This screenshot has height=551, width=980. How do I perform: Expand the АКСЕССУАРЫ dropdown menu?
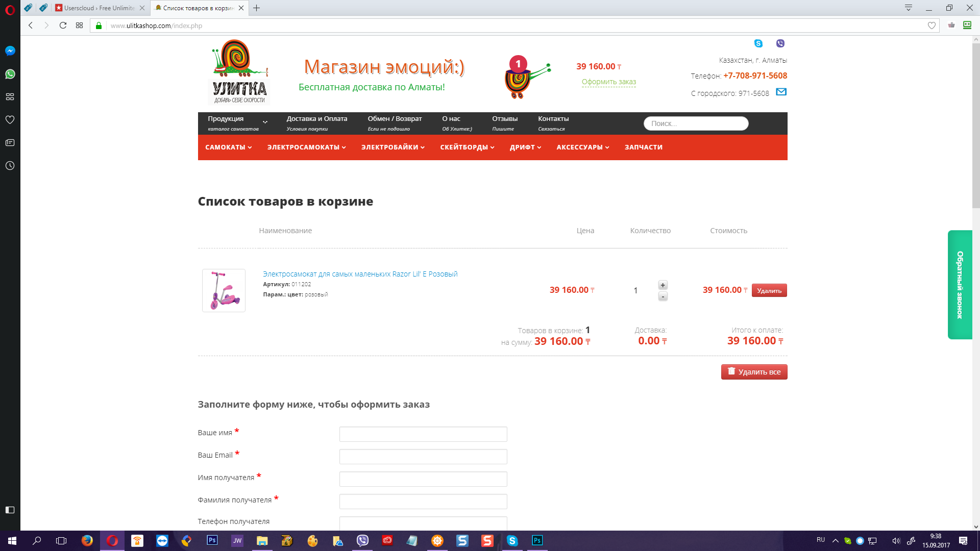tap(582, 147)
